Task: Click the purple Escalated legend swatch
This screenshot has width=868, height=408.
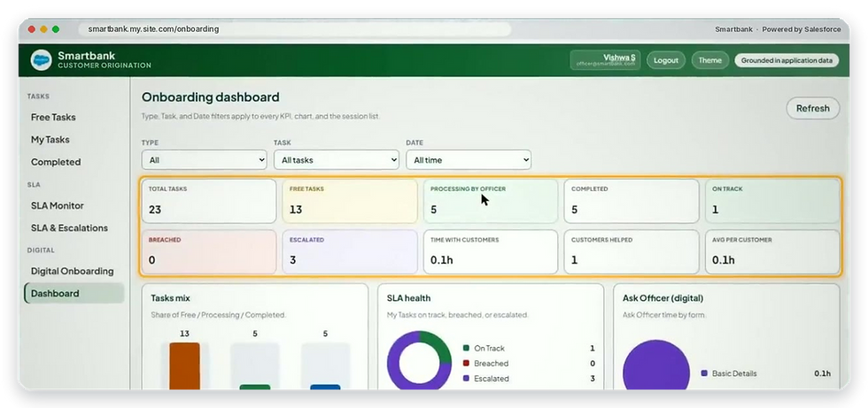Action: click(x=466, y=379)
